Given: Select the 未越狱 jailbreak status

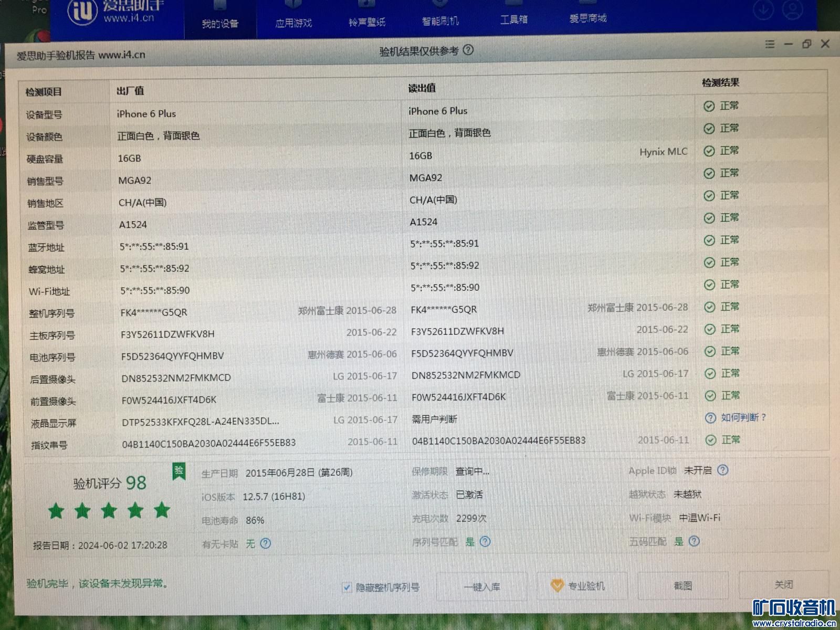Looking at the screenshot, I should tap(688, 494).
